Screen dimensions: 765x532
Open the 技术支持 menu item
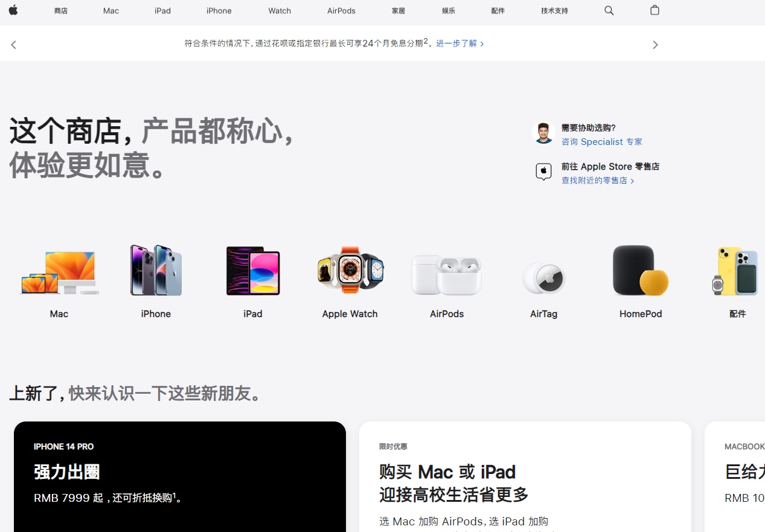tap(554, 11)
